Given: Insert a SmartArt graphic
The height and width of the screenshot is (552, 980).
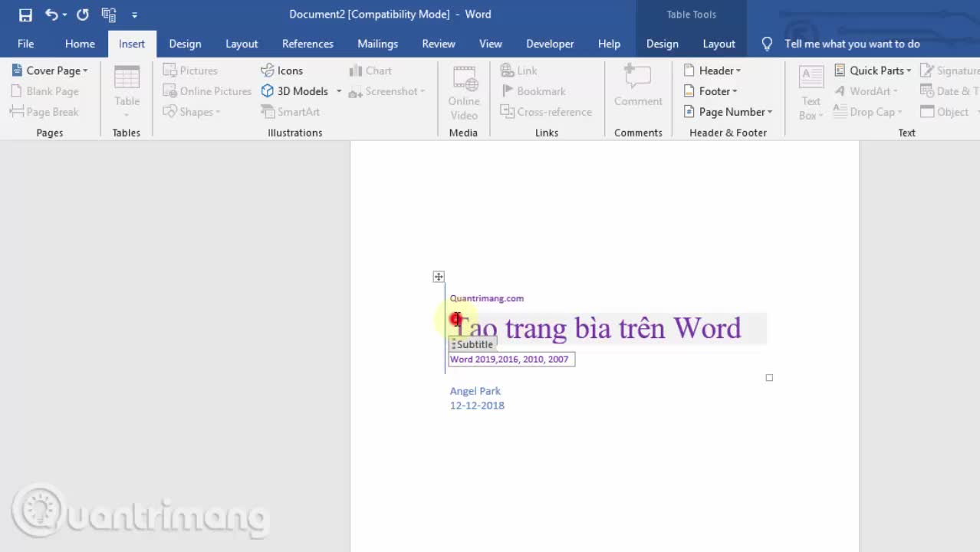Looking at the screenshot, I should tap(290, 112).
